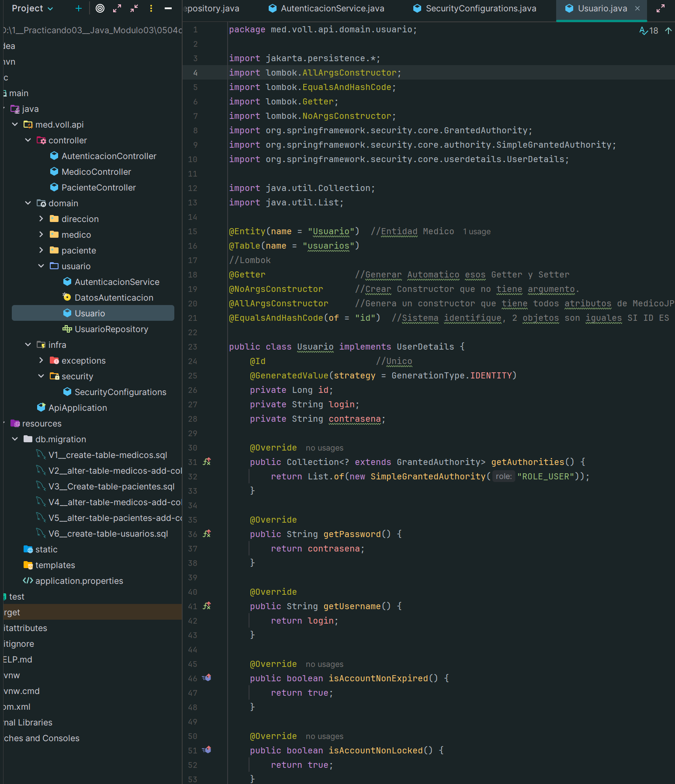Viewport: 675px width, 784px height.
Task: Open the Project view dropdown
Action: (32, 8)
